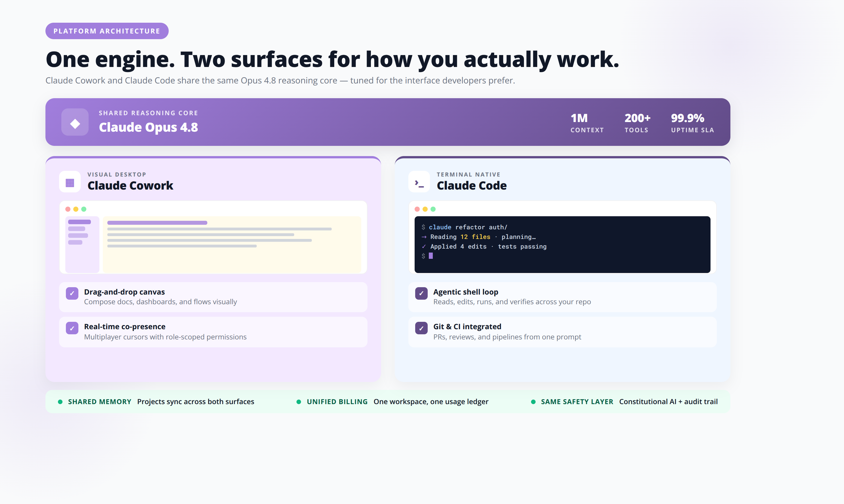Toggle the Agentic shell loop checkmark

421,293
